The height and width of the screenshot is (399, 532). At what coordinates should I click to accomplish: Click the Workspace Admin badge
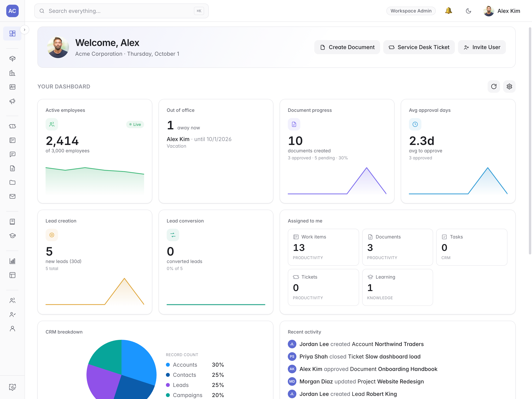[411, 11]
